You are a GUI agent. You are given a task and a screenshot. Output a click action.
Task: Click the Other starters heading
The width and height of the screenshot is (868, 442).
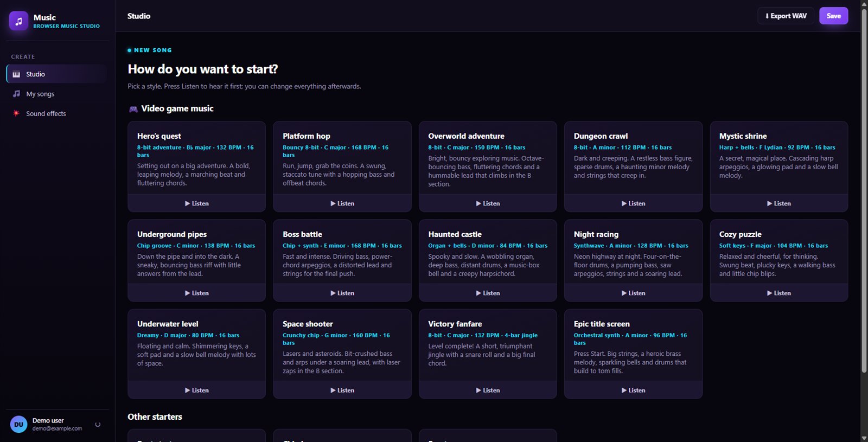pos(155,417)
